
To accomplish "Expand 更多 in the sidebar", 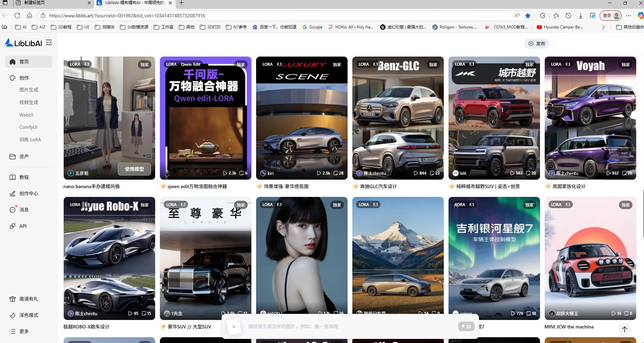I will point(19,331).
